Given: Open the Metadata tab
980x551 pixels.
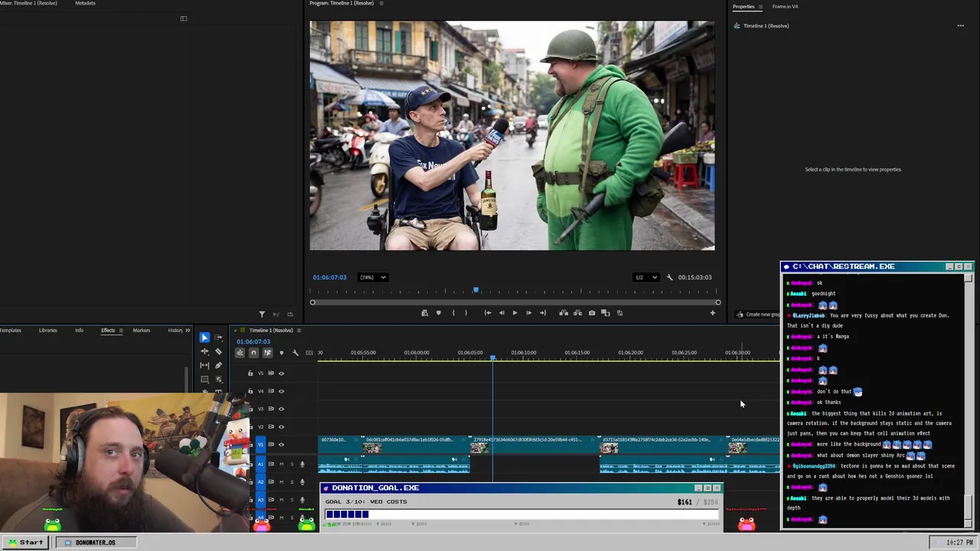Looking at the screenshot, I should point(85,3).
